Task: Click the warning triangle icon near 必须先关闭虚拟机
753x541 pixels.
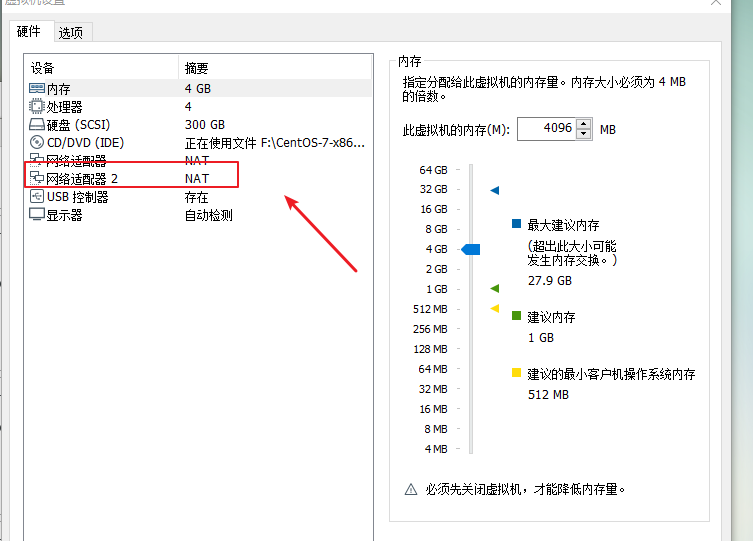Action: pyautogui.click(x=411, y=489)
